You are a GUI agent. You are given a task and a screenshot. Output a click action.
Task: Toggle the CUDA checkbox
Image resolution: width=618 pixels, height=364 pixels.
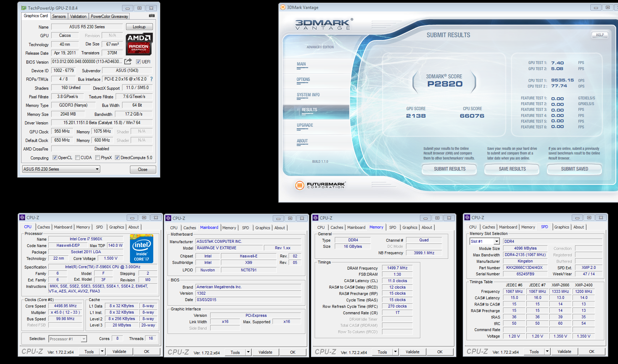click(77, 158)
